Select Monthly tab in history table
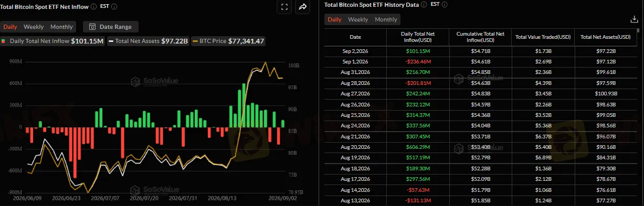This screenshot has width=644, height=206. click(386, 19)
